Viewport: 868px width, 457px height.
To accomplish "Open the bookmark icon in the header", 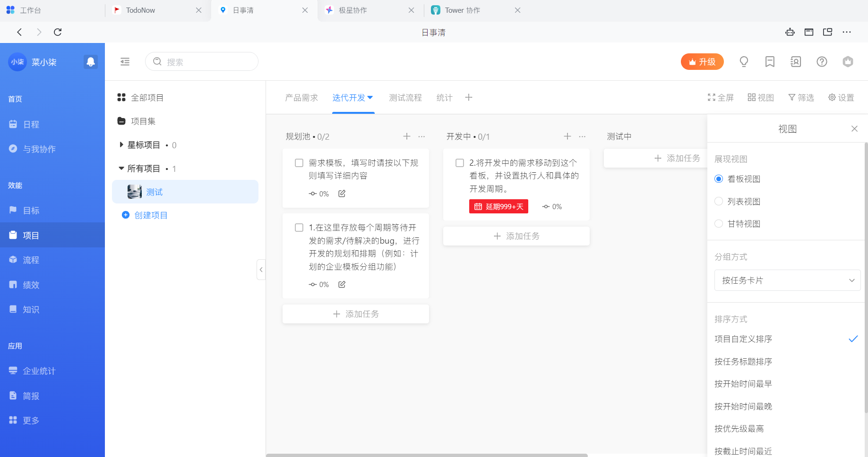I will click(x=770, y=62).
